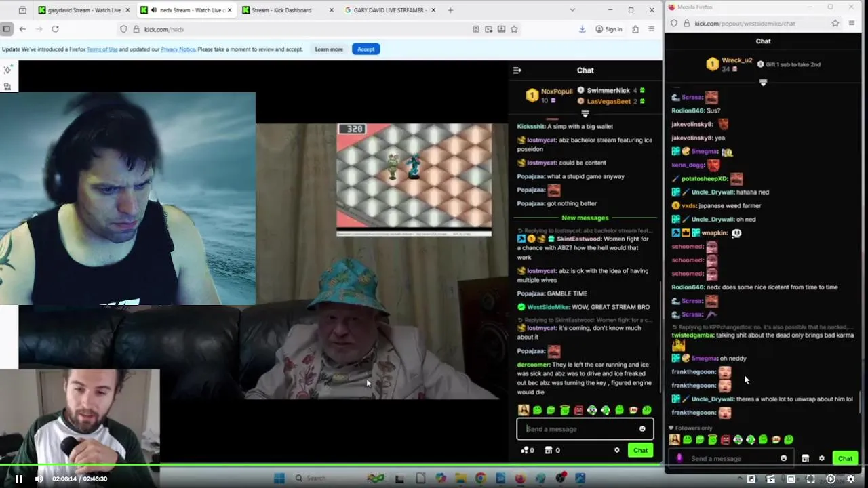The image size is (868, 488).
Task: Open the Terms of Use link
Action: [x=102, y=49]
